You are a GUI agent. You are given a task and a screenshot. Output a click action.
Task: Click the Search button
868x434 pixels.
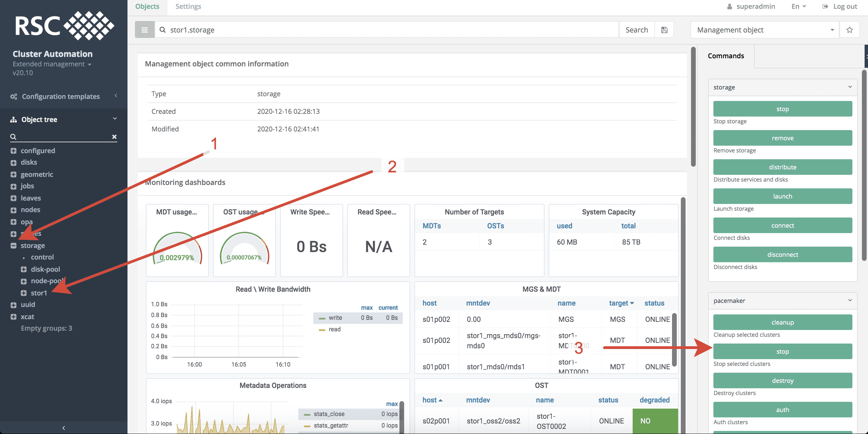point(636,30)
